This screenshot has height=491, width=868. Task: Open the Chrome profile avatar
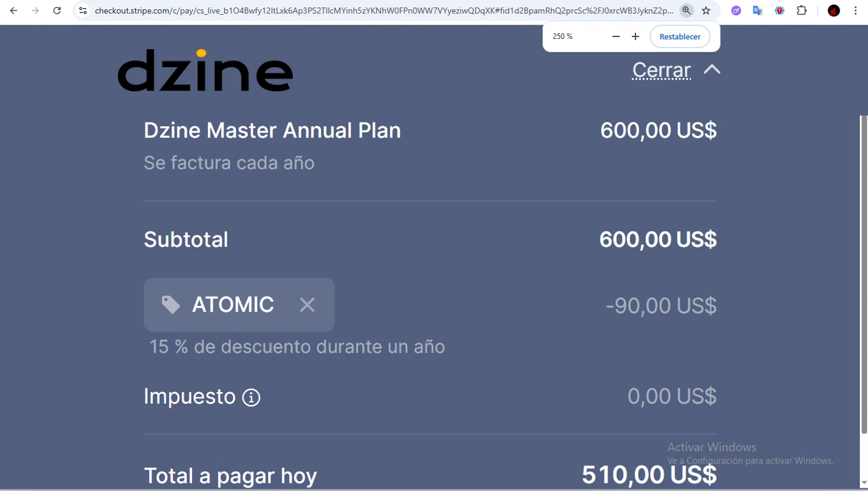pyautogui.click(x=834, y=10)
